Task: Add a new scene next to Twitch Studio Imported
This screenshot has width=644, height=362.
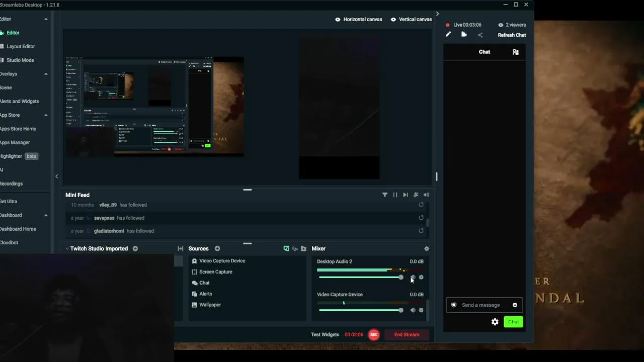Action: [x=135, y=249]
